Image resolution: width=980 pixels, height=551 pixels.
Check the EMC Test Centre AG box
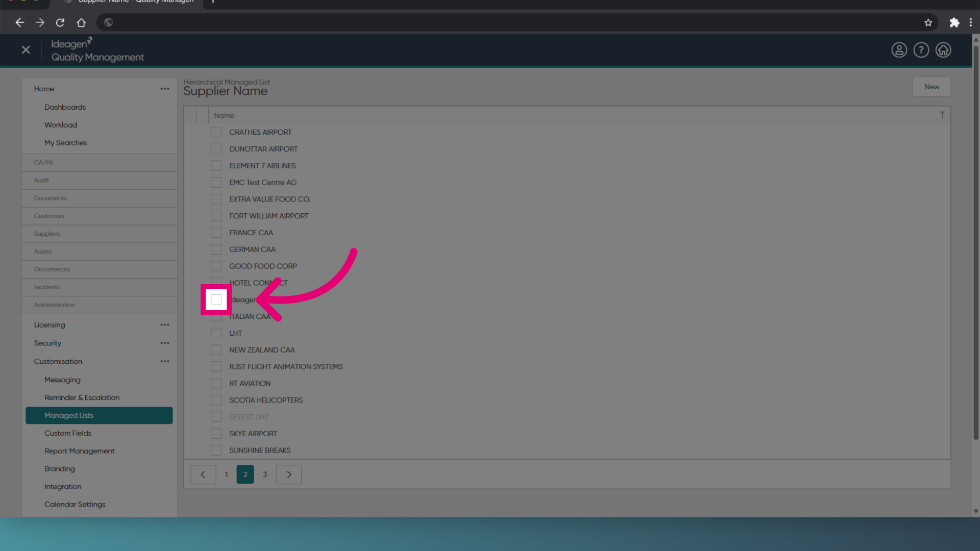point(216,183)
